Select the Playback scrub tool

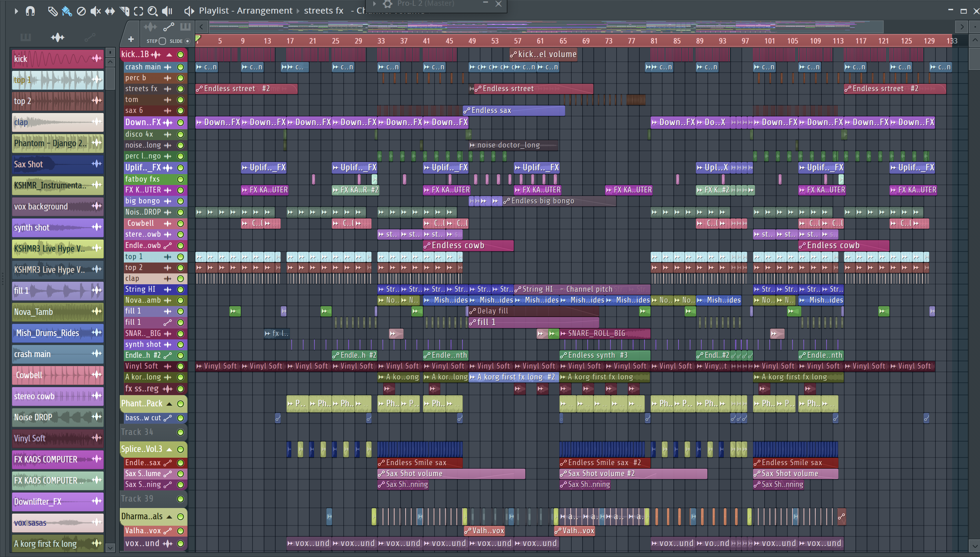coord(167,11)
